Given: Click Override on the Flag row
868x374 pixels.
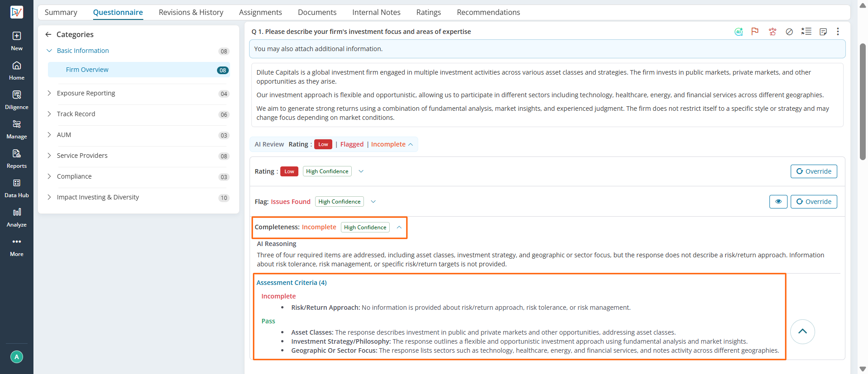Looking at the screenshot, I should click(814, 202).
